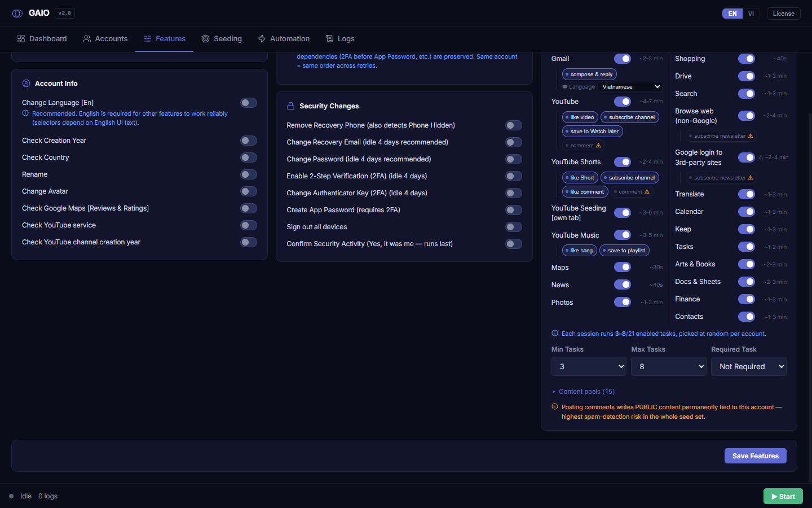Toggle Confirm Security Activity switch

514,244
